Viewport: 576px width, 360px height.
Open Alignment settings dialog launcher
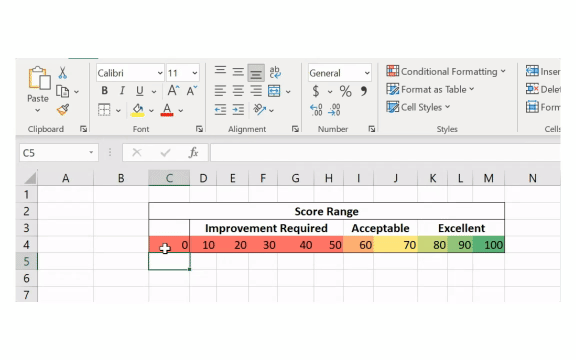[295, 129]
